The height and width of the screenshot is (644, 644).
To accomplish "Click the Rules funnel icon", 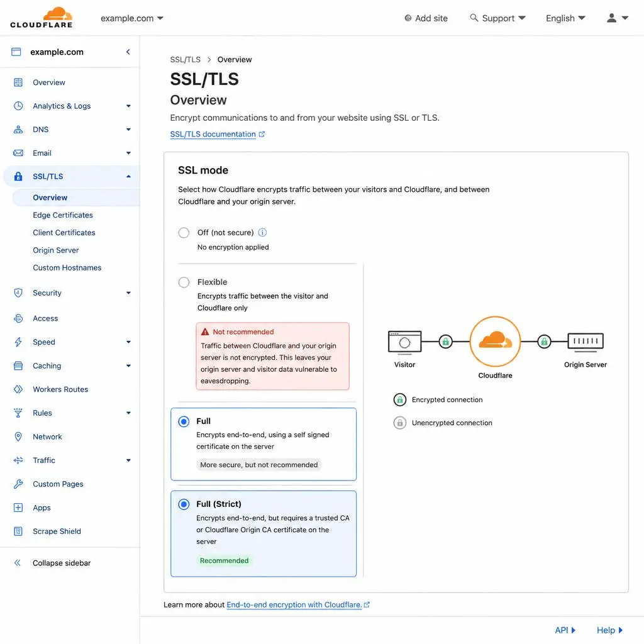I will [18, 413].
